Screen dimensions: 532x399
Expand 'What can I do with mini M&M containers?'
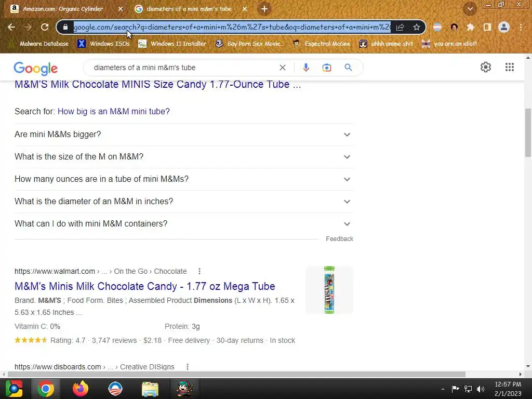click(184, 224)
